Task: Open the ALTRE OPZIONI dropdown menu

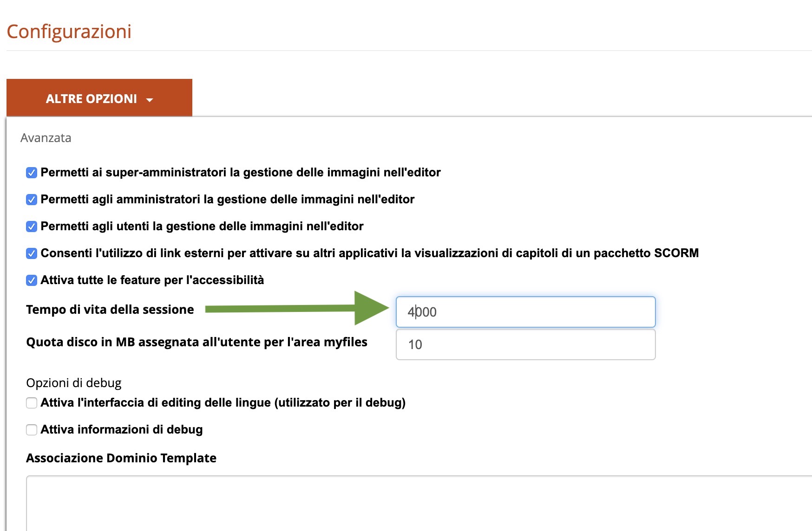Action: pyautogui.click(x=92, y=98)
